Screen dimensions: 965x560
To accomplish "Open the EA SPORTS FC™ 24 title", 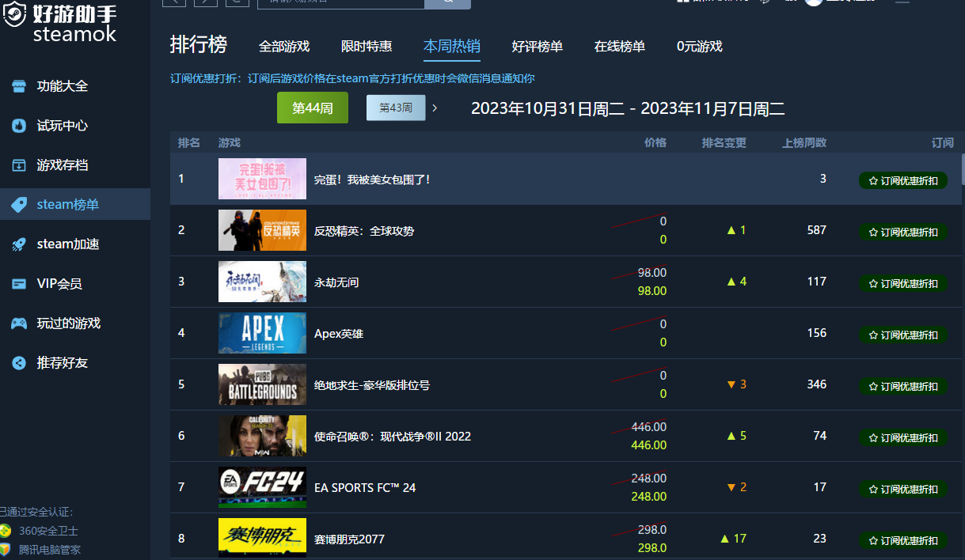I will click(365, 488).
